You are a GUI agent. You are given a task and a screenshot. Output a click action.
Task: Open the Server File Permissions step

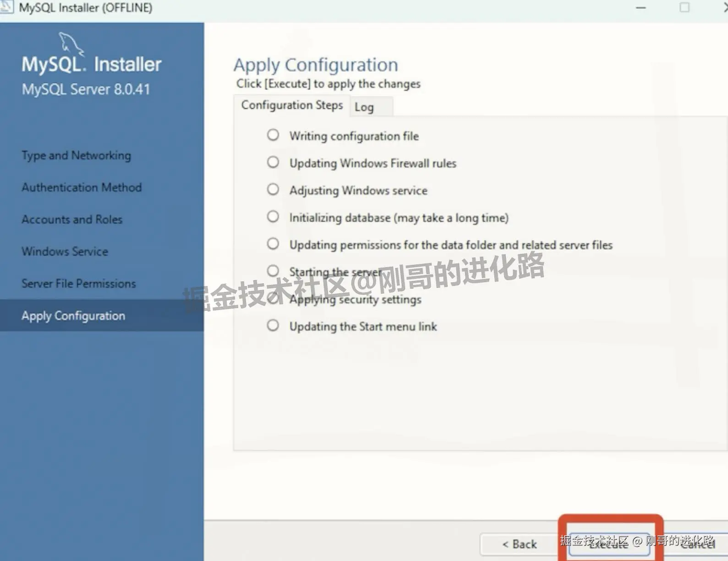[79, 284]
